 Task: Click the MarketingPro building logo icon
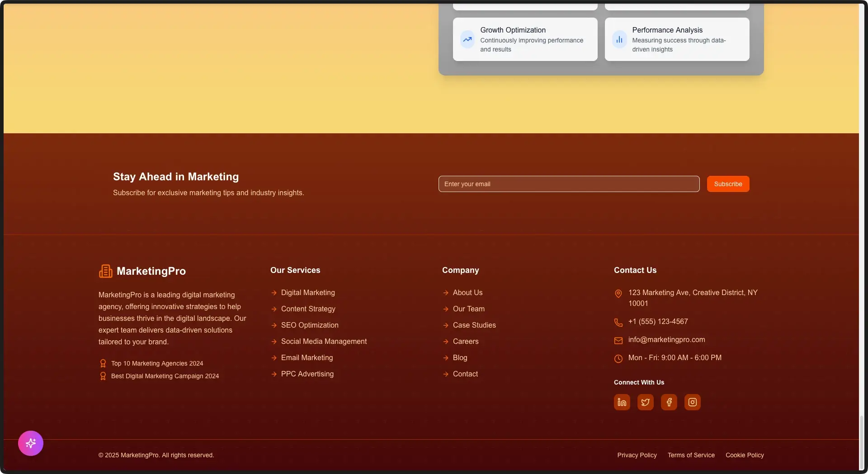[105, 271]
